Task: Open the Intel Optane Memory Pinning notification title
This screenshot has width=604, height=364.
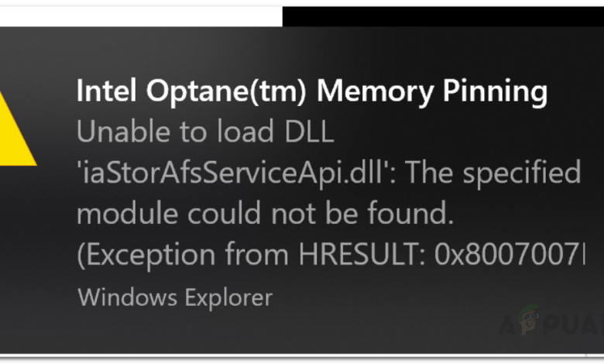Action: click(x=311, y=92)
